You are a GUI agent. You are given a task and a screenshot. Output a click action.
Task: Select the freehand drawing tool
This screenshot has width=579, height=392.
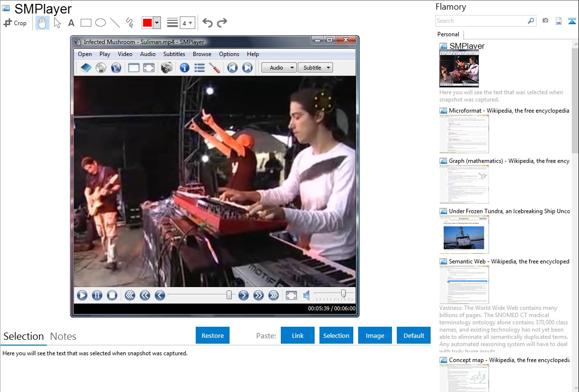pos(130,23)
